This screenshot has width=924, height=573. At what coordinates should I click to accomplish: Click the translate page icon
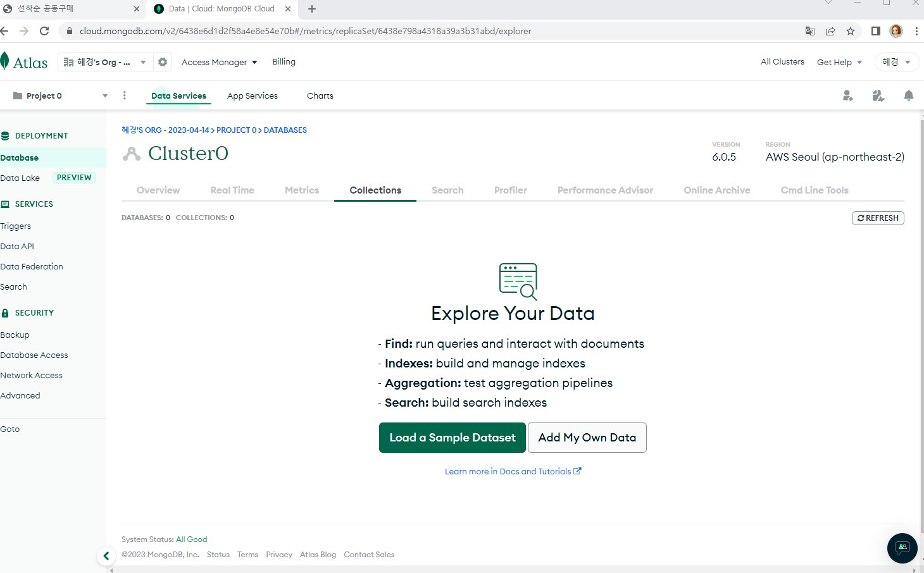coord(810,31)
